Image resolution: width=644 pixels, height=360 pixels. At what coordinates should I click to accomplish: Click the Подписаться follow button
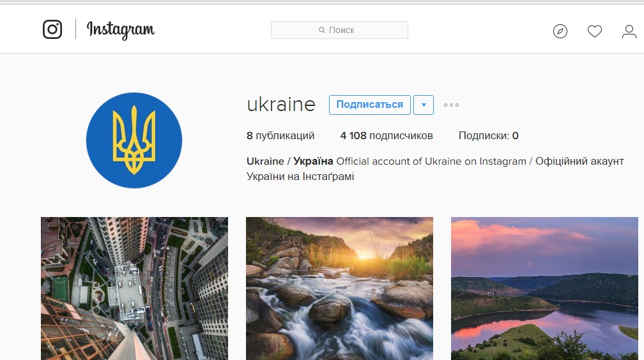point(370,105)
